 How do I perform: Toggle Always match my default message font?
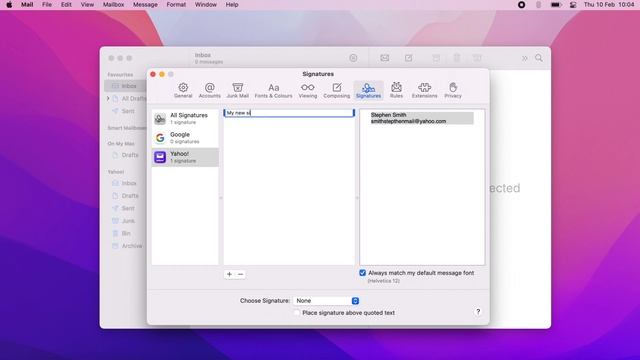pyautogui.click(x=362, y=273)
